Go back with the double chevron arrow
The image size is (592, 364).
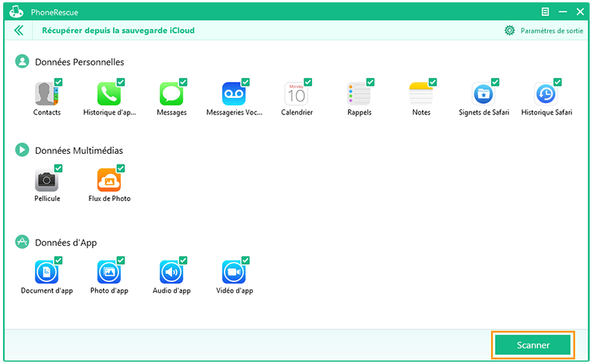(18, 30)
